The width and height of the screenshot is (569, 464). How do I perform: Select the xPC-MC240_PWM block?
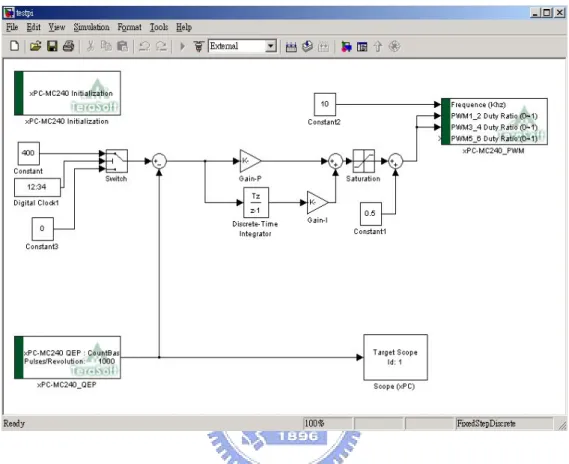[x=494, y=122]
